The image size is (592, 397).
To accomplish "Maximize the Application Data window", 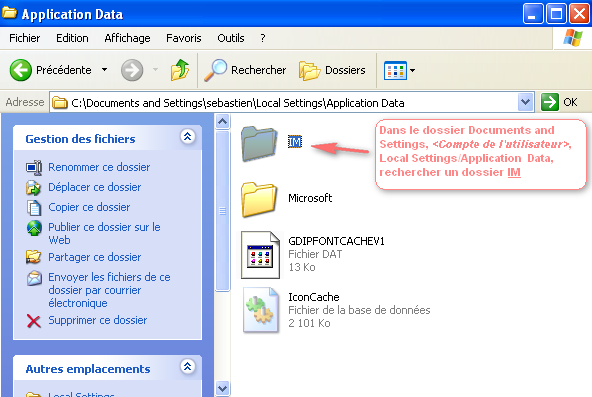I will (556, 14).
